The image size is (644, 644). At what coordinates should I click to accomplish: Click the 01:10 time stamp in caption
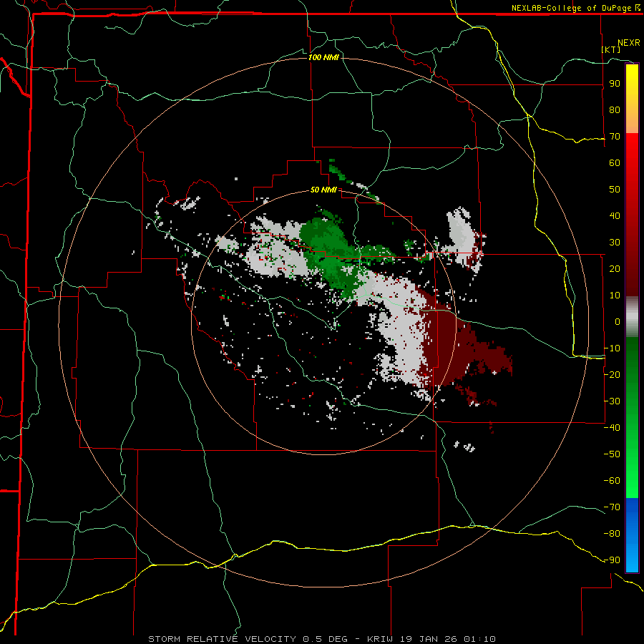coord(479,639)
